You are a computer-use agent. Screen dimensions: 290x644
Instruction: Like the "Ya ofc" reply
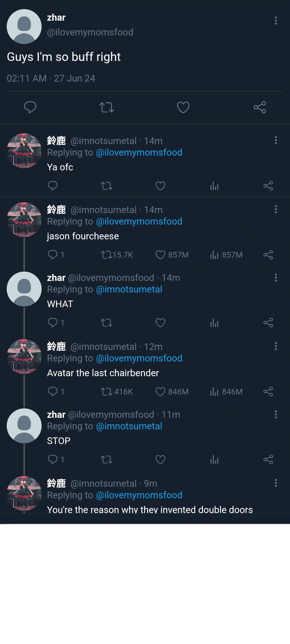point(160,186)
